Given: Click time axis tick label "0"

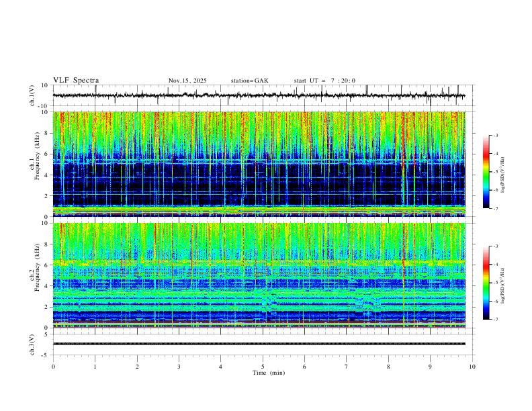Looking at the screenshot, I should click(53, 367).
